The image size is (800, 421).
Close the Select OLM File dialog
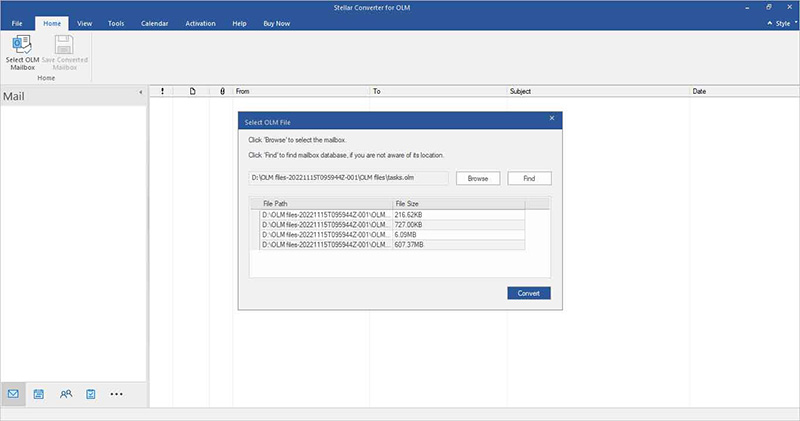552,119
